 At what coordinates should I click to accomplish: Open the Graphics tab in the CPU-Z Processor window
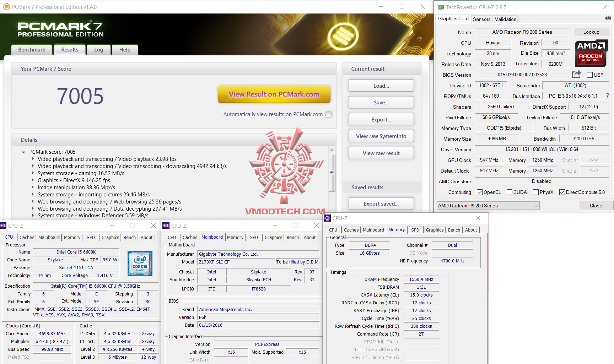[110, 237]
